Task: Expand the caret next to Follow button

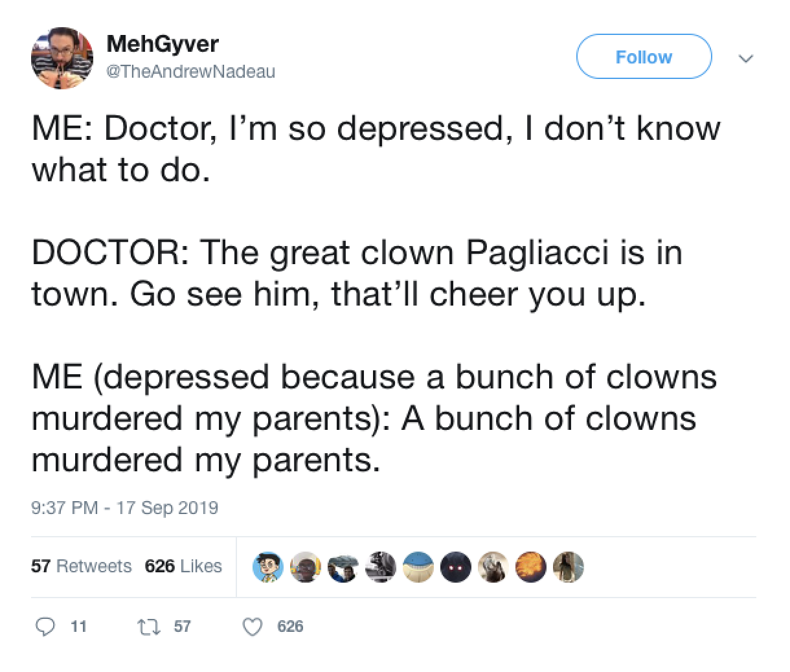Action: [746, 58]
